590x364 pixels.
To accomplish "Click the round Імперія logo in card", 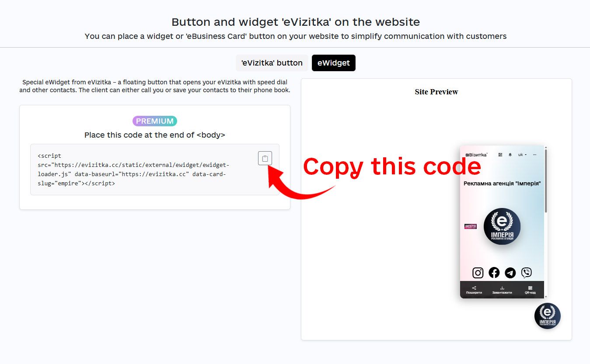I will pyautogui.click(x=502, y=226).
